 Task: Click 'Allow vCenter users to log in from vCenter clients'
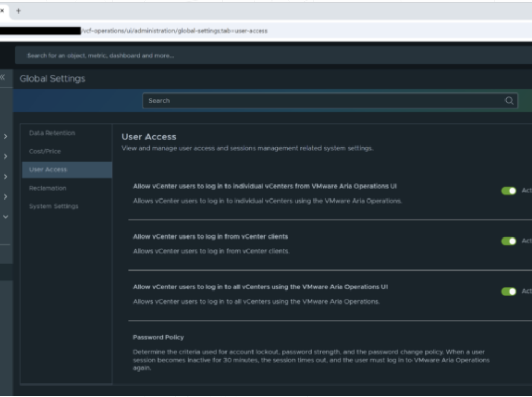(x=210, y=236)
